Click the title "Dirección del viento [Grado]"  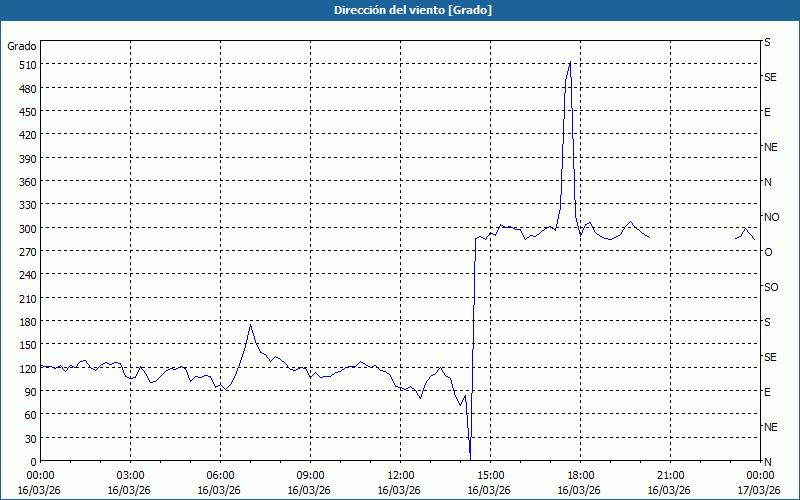413,10
